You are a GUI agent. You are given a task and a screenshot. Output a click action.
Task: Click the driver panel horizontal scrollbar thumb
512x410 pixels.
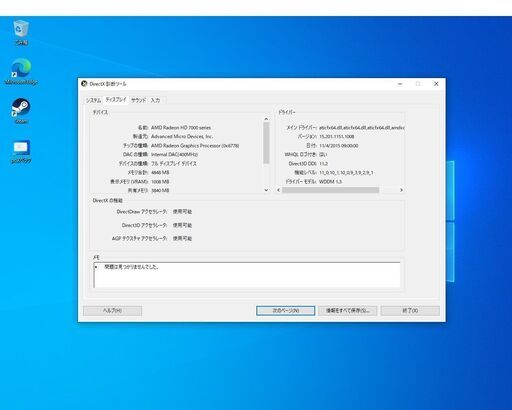(x=330, y=190)
